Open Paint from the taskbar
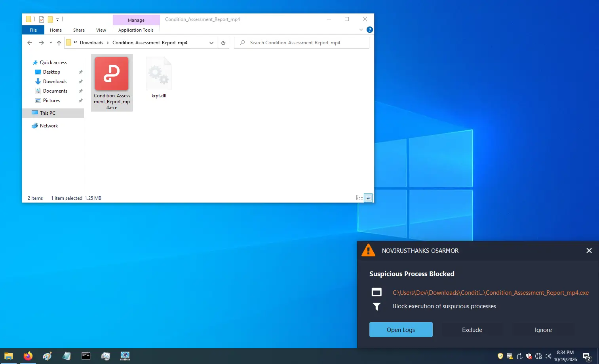 pyautogui.click(x=47, y=356)
